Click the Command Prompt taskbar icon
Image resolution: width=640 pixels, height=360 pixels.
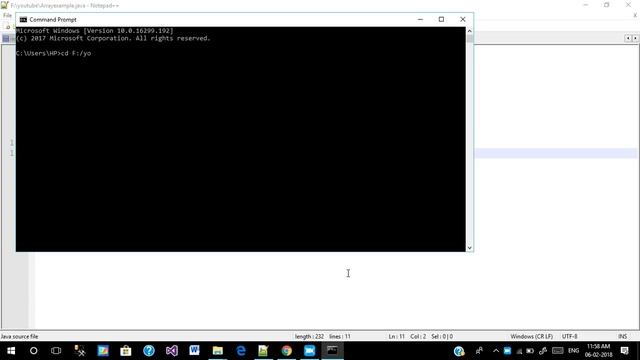pos(332,350)
